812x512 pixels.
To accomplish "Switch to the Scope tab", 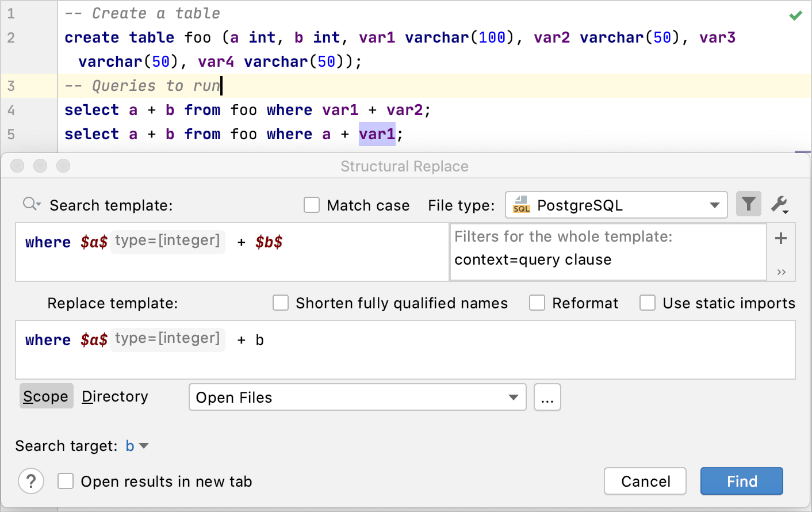I will pos(46,396).
